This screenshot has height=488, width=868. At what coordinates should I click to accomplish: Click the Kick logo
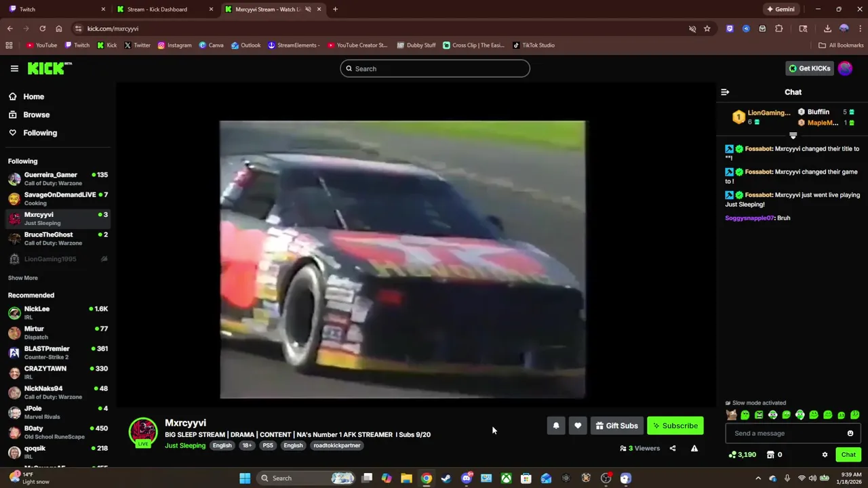(50, 68)
